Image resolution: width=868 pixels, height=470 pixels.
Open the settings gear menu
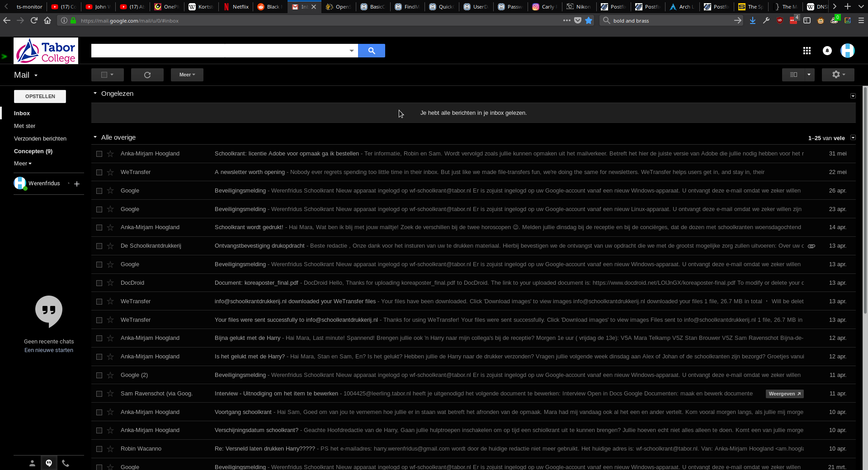837,75
